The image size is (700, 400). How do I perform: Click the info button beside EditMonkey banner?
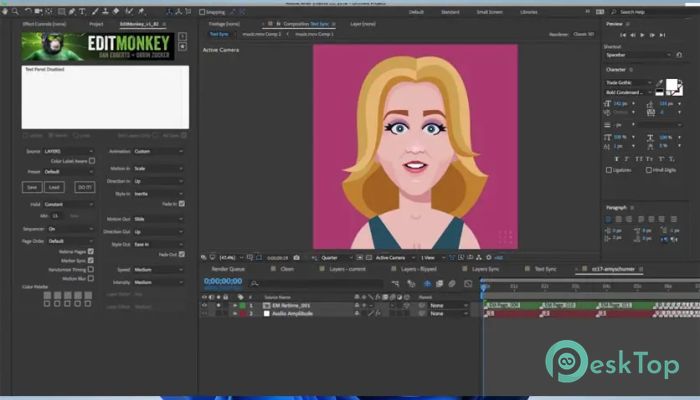(x=182, y=37)
